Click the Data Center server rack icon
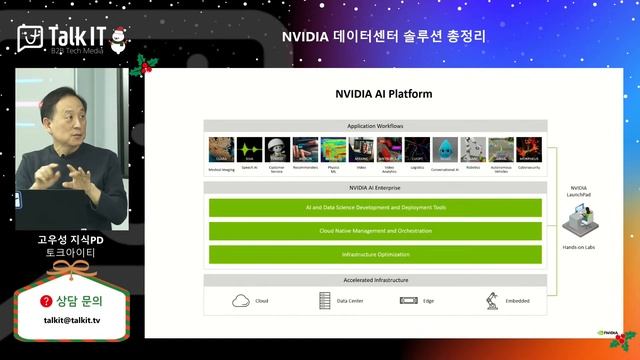Screen dimensions: 640x360 coord(324,301)
